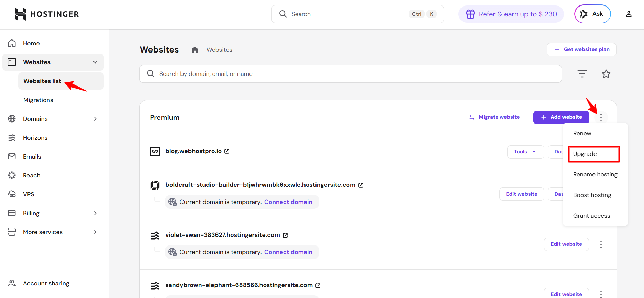The height and width of the screenshot is (298, 644).
Task: Click the Hostinger logo
Action: [x=47, y=14]
